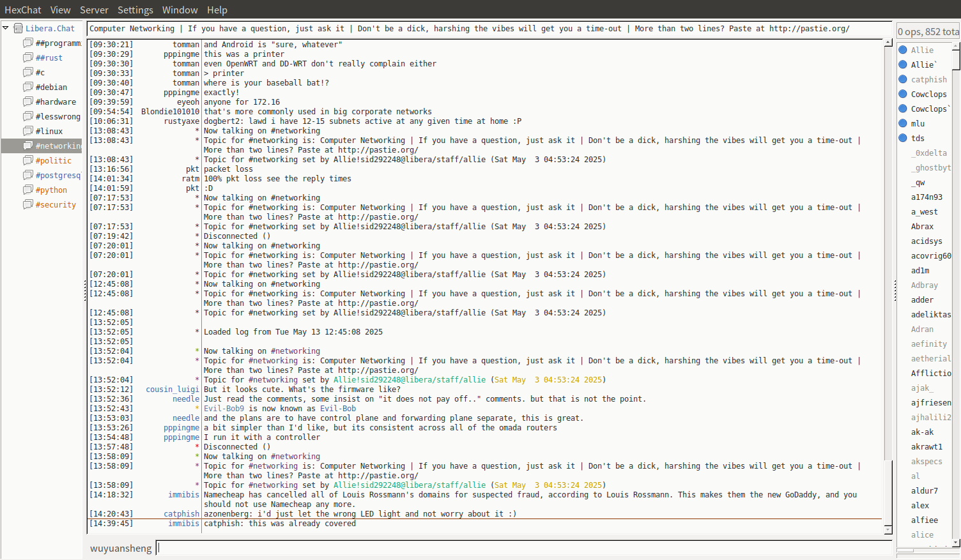961x560 pixels.
Task: Collapse the Libera.Chat server tree
Action: (6, 28)
